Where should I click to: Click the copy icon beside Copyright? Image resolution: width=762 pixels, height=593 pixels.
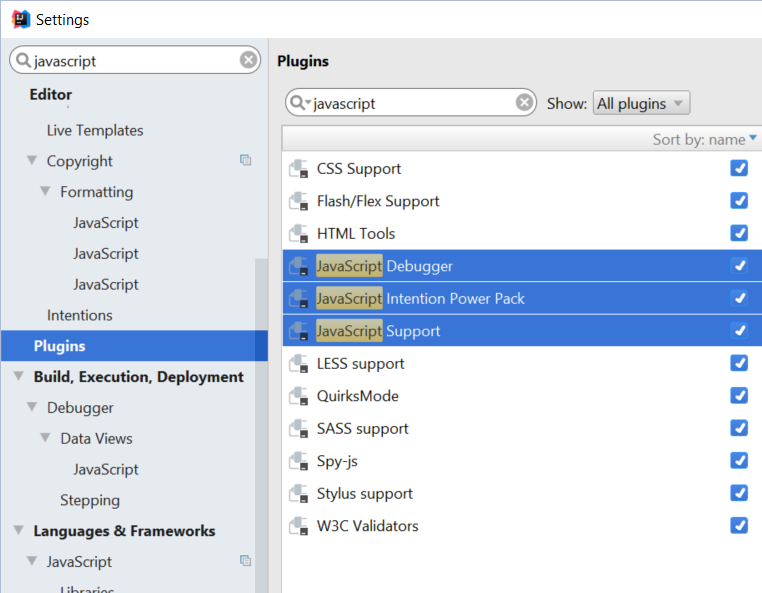(245, 161)
